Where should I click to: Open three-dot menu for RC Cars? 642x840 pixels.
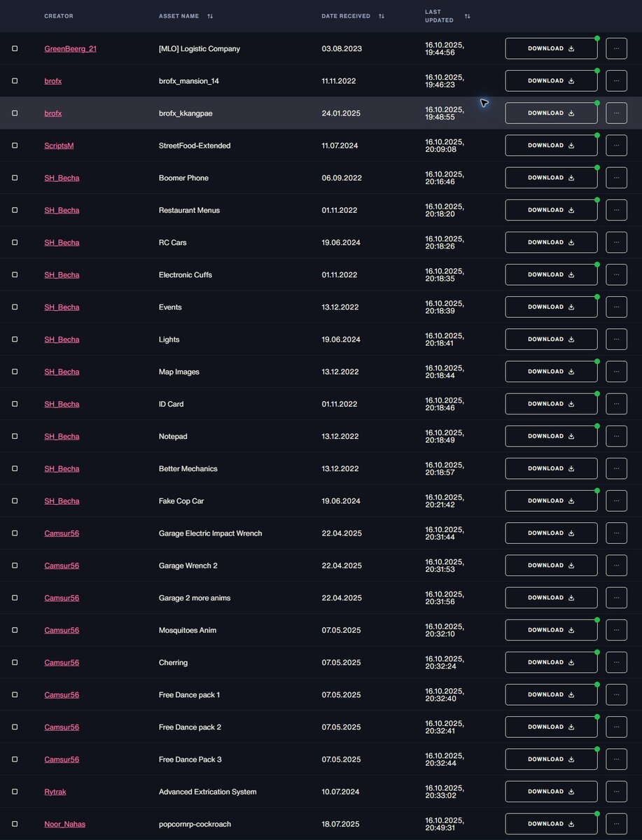pos(616,242)
